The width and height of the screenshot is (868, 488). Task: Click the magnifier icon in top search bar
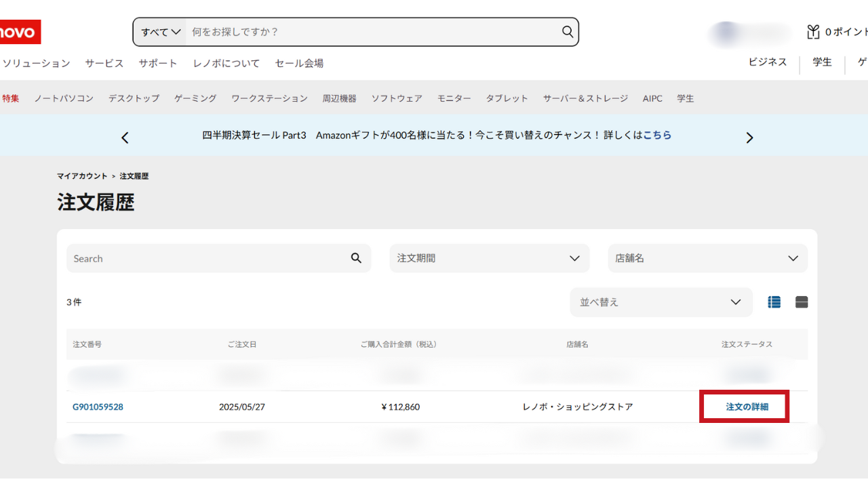tap(567, 32)
